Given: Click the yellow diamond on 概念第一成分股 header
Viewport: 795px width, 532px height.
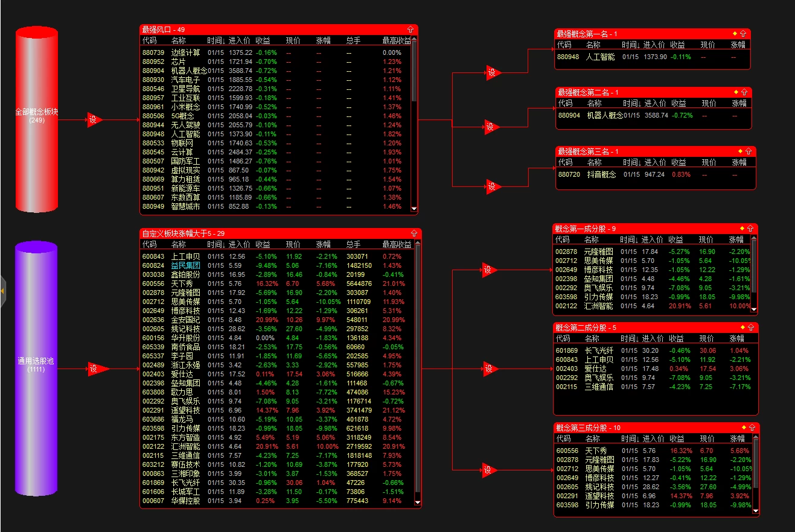Looking at the screenshot, I should click(742, 228).
